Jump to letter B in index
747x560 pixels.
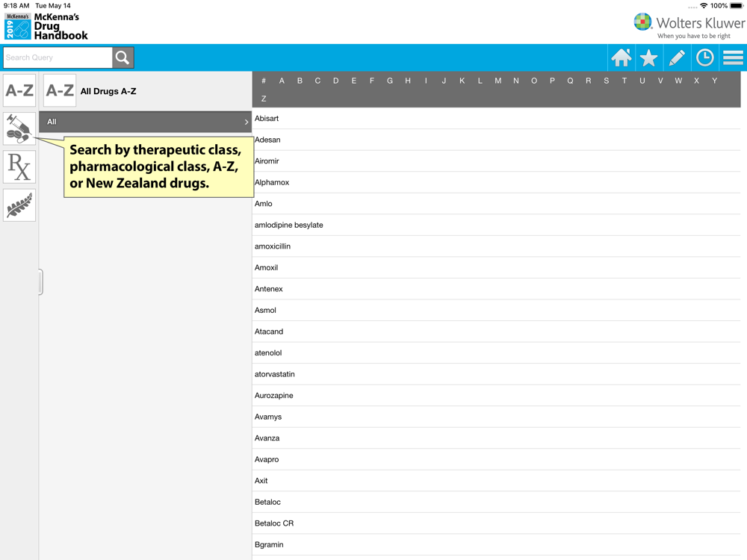tap(300, 81)
